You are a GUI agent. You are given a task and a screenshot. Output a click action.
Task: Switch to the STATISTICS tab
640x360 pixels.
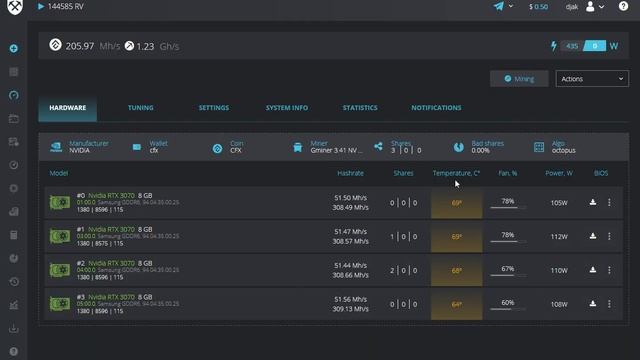[360, 108]
